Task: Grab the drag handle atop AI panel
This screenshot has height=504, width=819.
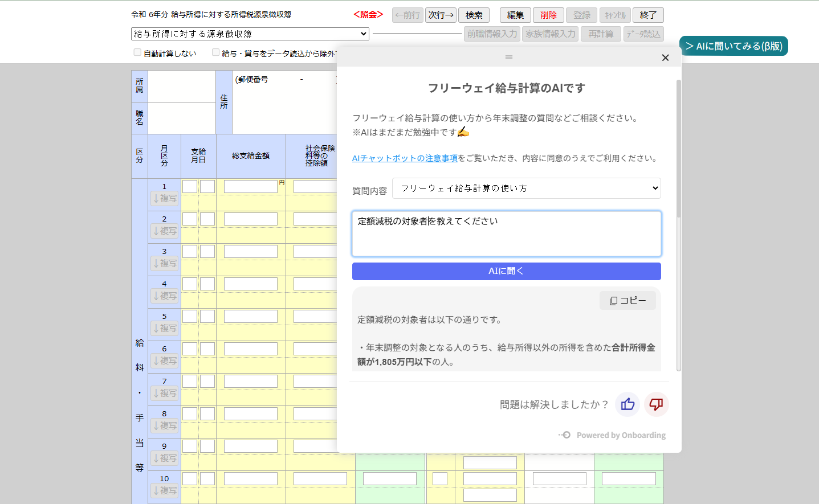Action: [509, 57]
